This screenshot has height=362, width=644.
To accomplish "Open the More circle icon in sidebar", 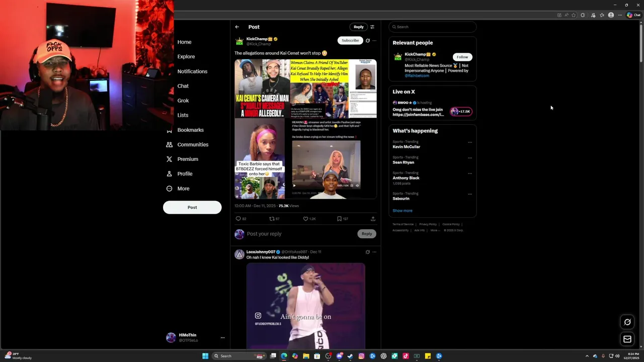I will click(x=169, y=189).
